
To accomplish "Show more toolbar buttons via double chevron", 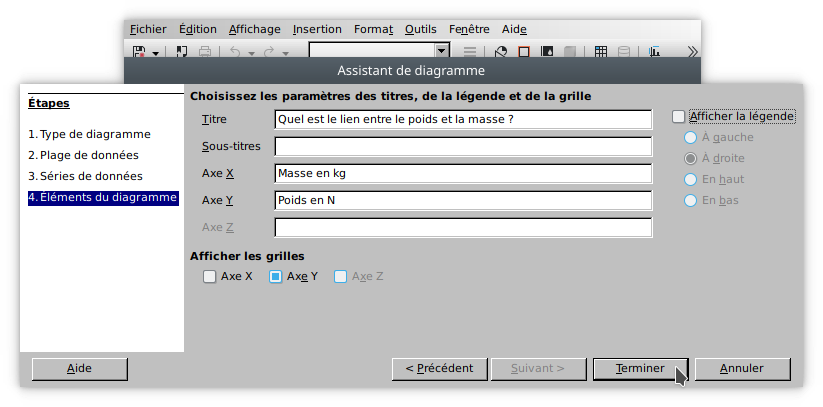I will click(x=690, y=51).
